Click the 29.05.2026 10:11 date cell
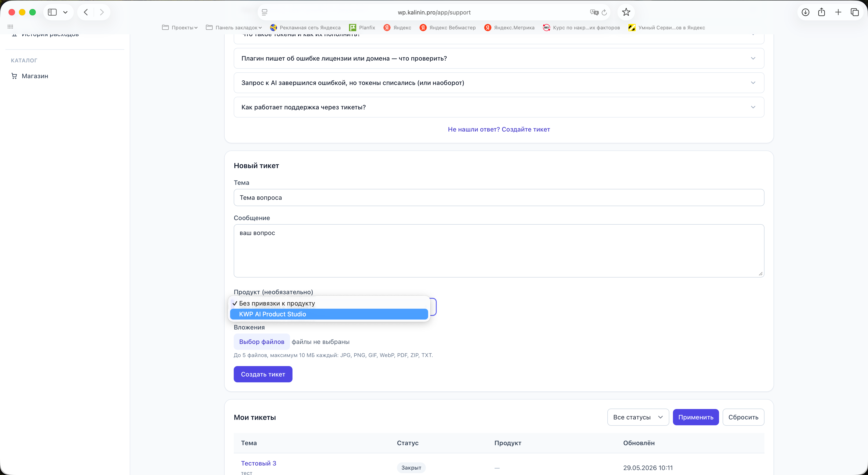This screenshot has width=868, height=475. click(x=648, y=468)
